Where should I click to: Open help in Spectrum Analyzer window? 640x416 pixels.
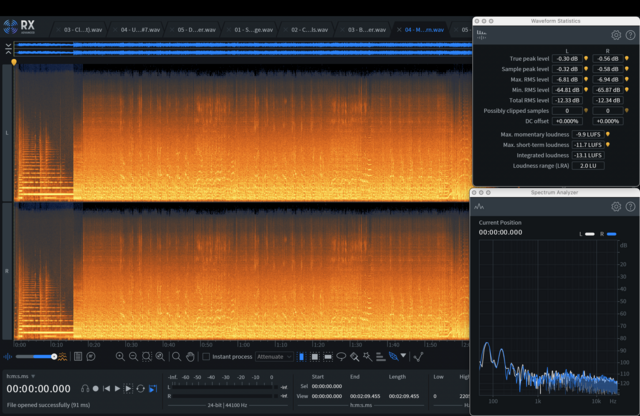[630, 207]
